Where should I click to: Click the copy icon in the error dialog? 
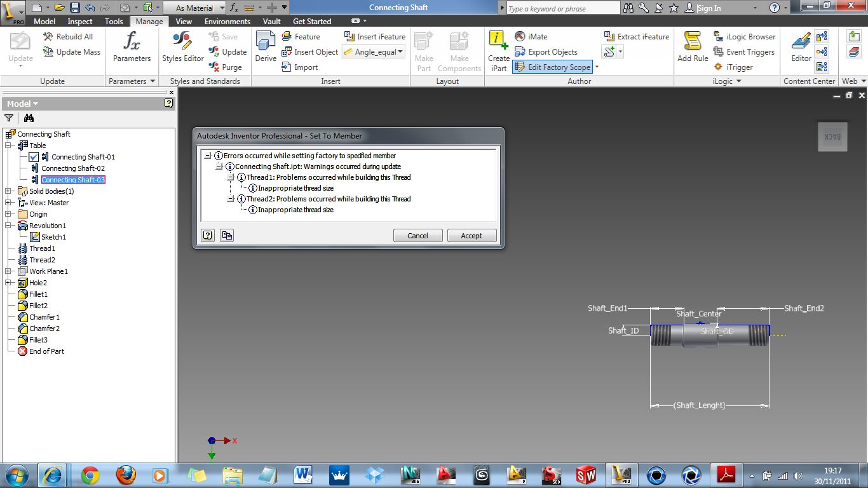click(227, 235)
